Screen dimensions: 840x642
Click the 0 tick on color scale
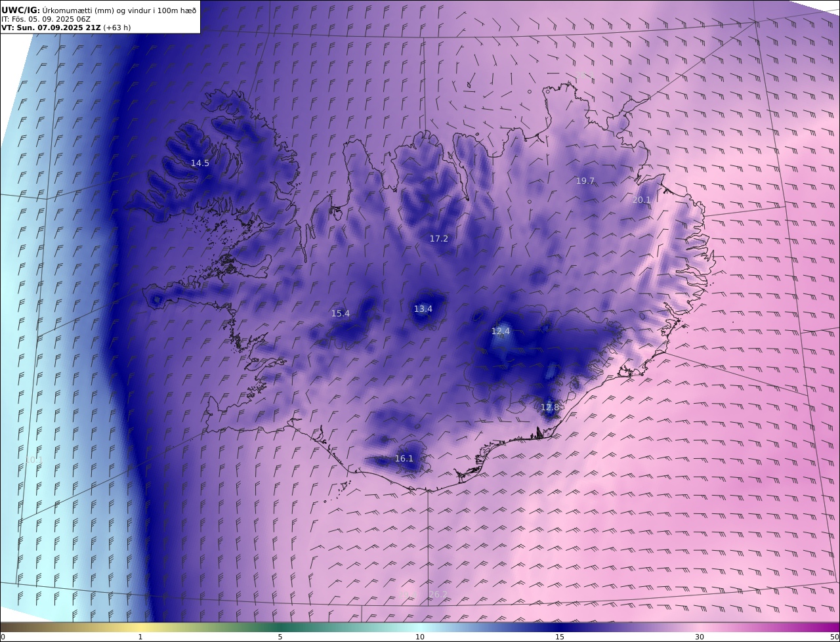(x=3, y=637)
